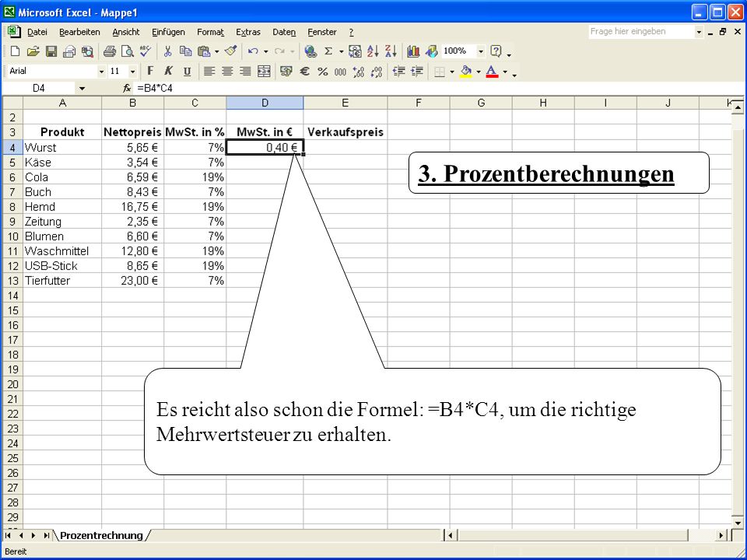
Task: Insert hyperlink with globe icon
Action: coord(310,51)
